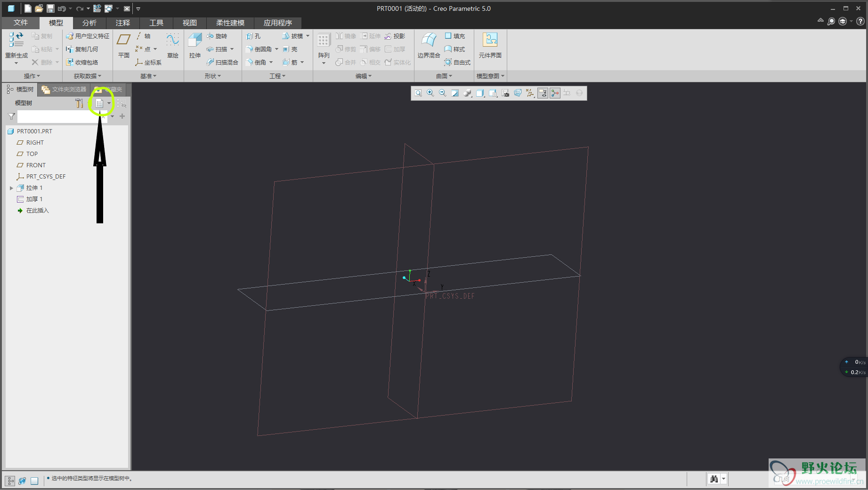This screenshot has width=868, height=490.
Task: Toggle annotation display icon in view toolbar
Action: click(x=543, y=93)
